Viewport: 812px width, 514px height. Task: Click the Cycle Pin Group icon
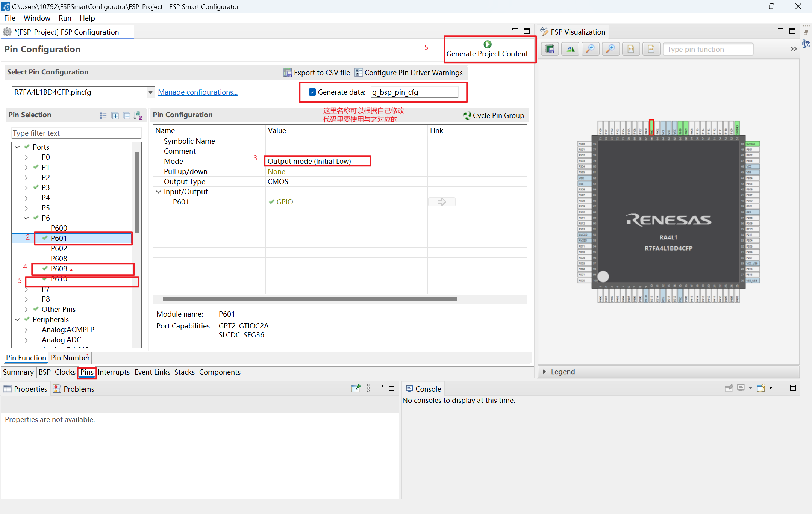click(x=467, y=116)
